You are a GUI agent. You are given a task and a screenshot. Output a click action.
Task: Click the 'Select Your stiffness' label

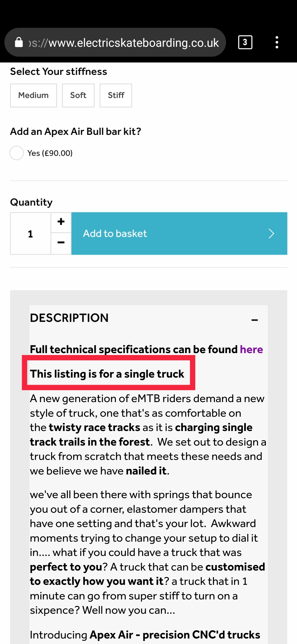(x=59, y=72)
